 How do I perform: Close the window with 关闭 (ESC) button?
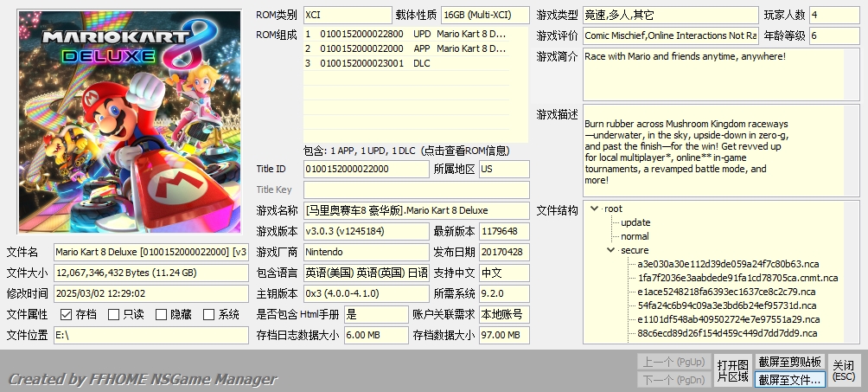tap(844, 370)
